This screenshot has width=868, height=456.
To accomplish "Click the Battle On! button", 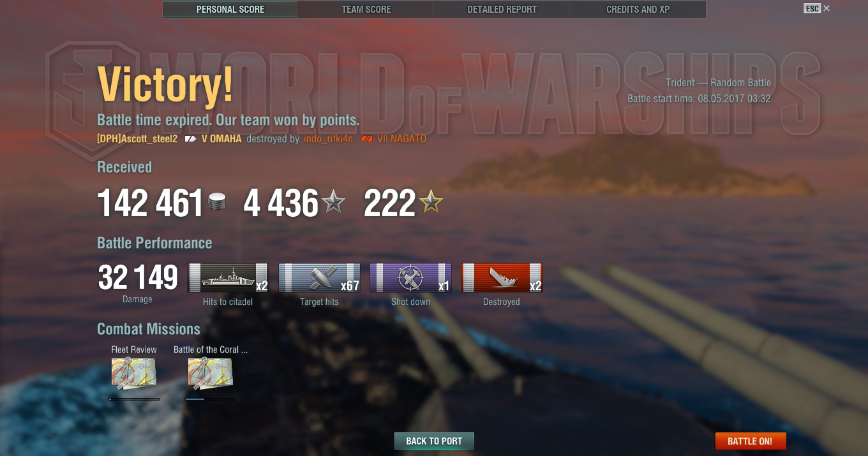I will pos(751,441).
